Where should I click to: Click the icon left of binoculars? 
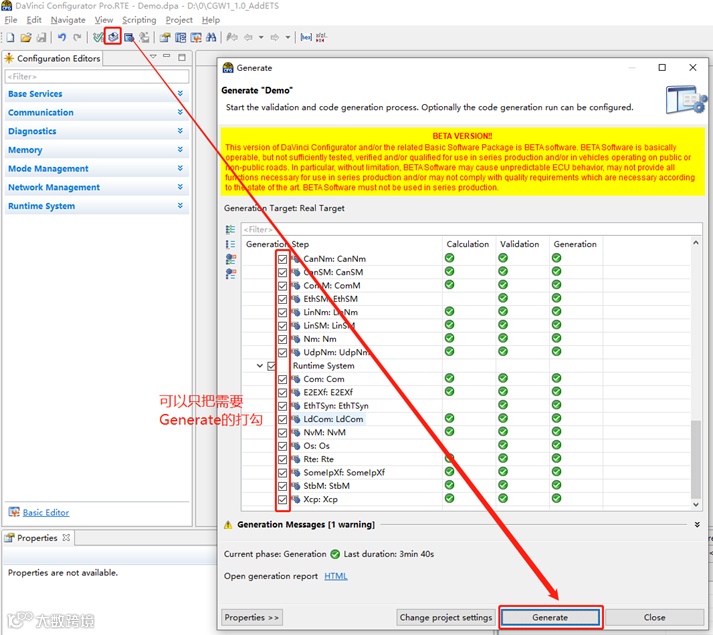pyautogui.click(x=196, y=37)
